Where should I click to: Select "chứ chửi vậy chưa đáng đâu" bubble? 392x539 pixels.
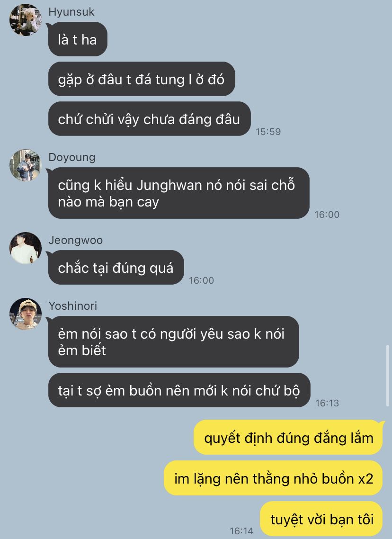point(150,119)
